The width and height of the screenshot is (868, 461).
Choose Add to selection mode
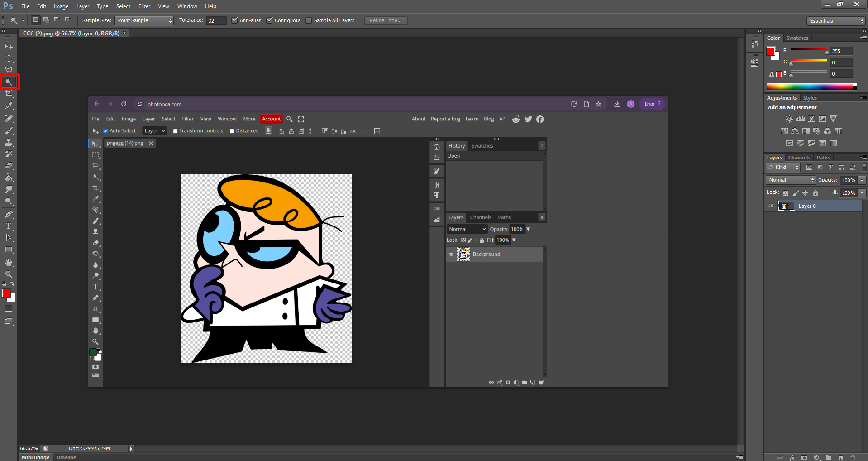click(x=46, y=20)
